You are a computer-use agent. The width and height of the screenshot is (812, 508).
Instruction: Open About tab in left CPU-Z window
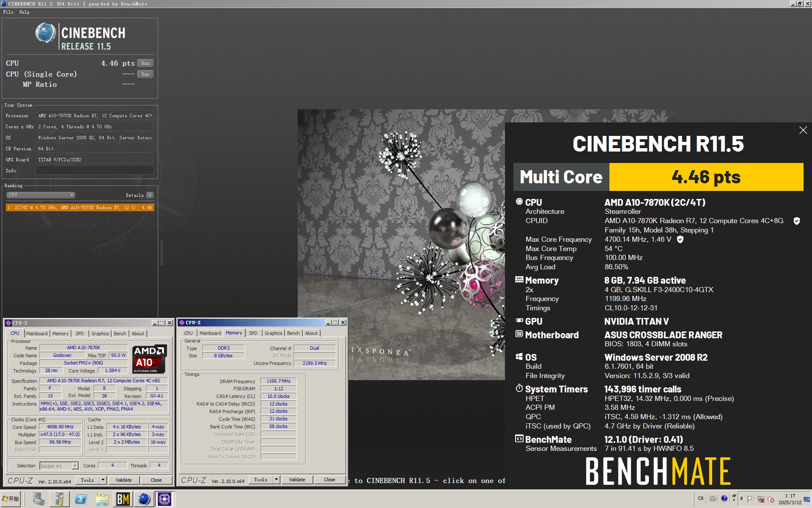(x=138, y=334)
